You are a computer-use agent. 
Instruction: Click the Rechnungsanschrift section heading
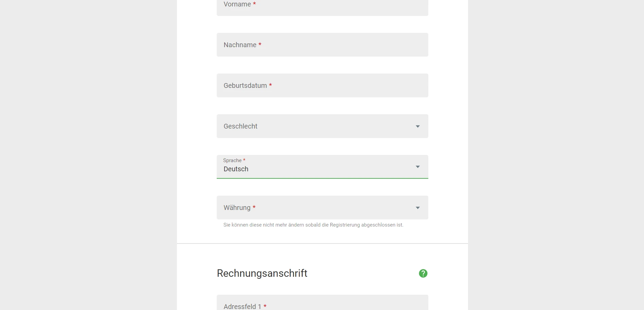262,273
